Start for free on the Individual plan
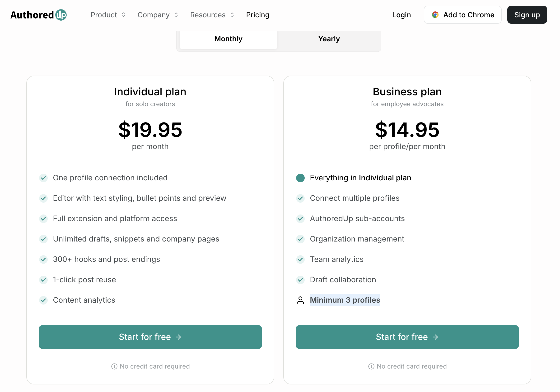Image resolution: width=560 pixels, height=392 pixels. 150,337
